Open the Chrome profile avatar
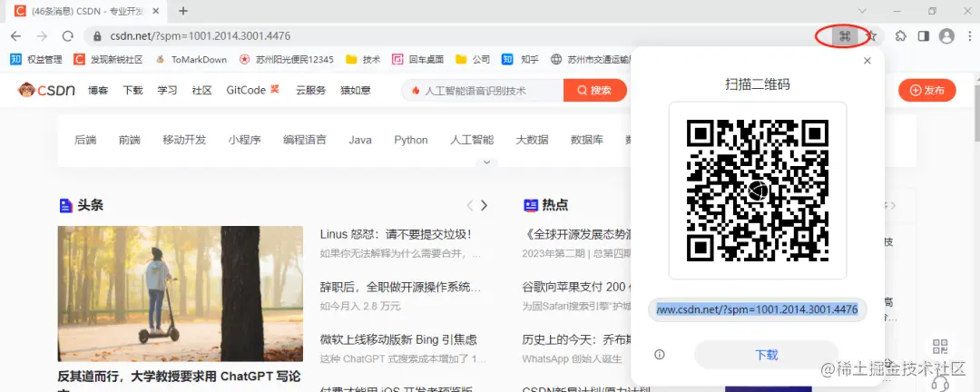The image size is (980, 392). [946, 36]
